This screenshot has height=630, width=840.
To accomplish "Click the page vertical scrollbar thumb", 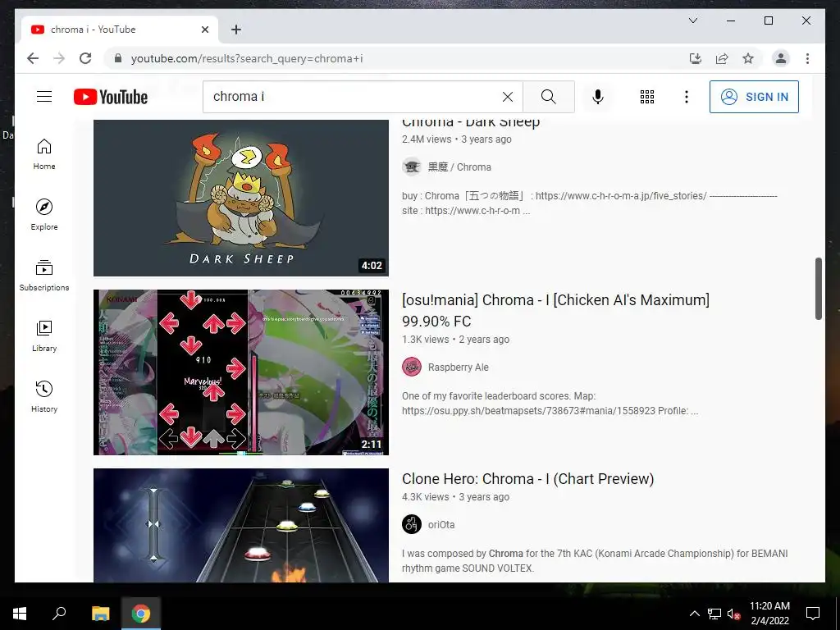I will click(x=818, y=289).
